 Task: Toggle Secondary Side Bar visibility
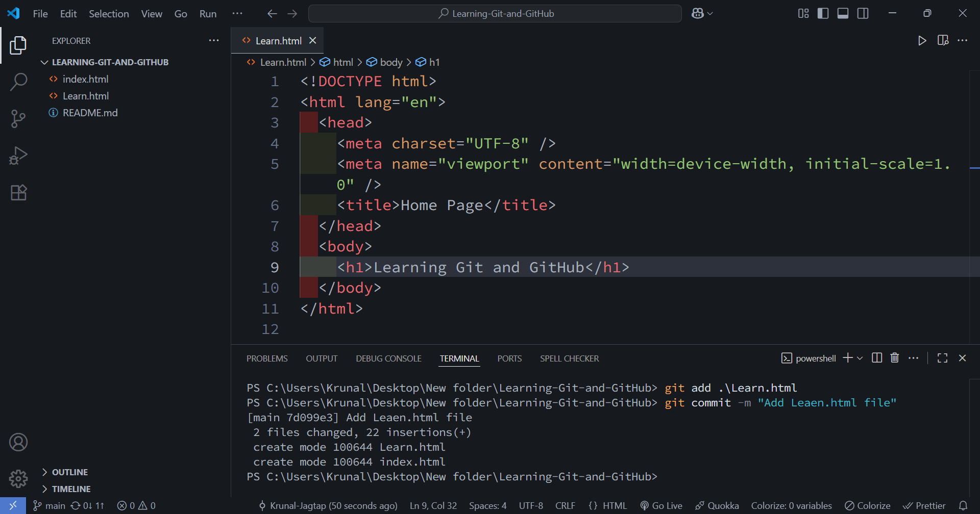[x=863, y=14]
